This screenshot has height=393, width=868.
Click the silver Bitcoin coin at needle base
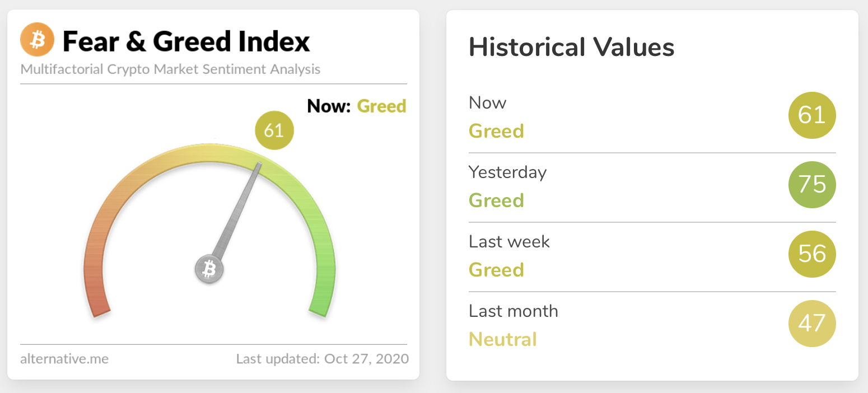[209, 269]
